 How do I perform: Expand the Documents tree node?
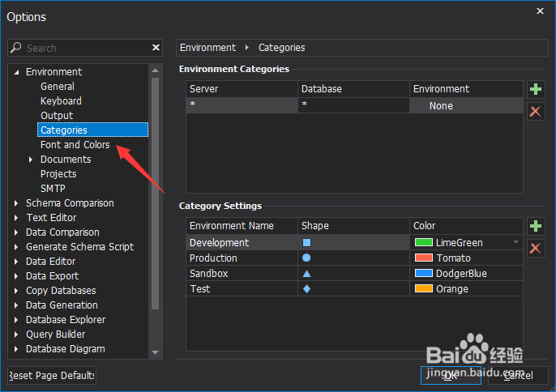[31, 160]
